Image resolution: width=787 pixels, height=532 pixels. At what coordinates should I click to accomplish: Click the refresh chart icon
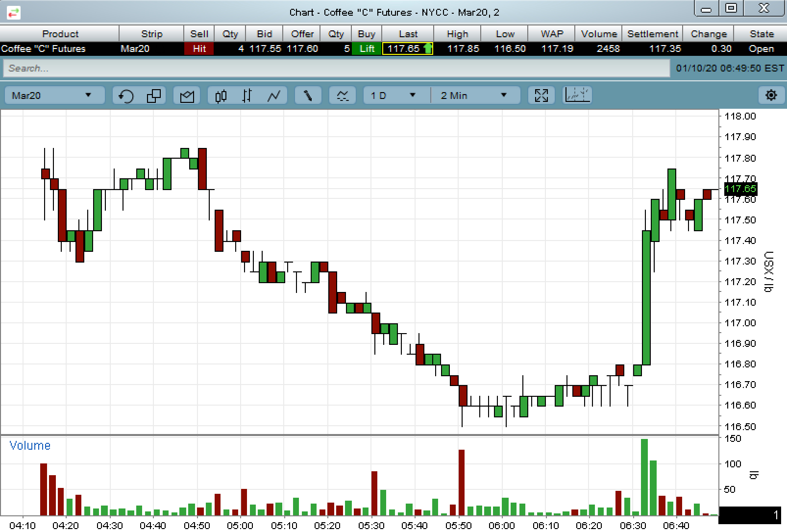[126, 96]
